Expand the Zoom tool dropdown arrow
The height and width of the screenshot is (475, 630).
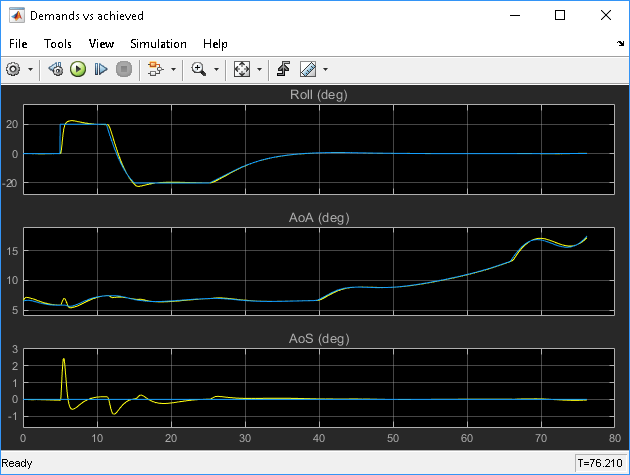pos(216,70)
